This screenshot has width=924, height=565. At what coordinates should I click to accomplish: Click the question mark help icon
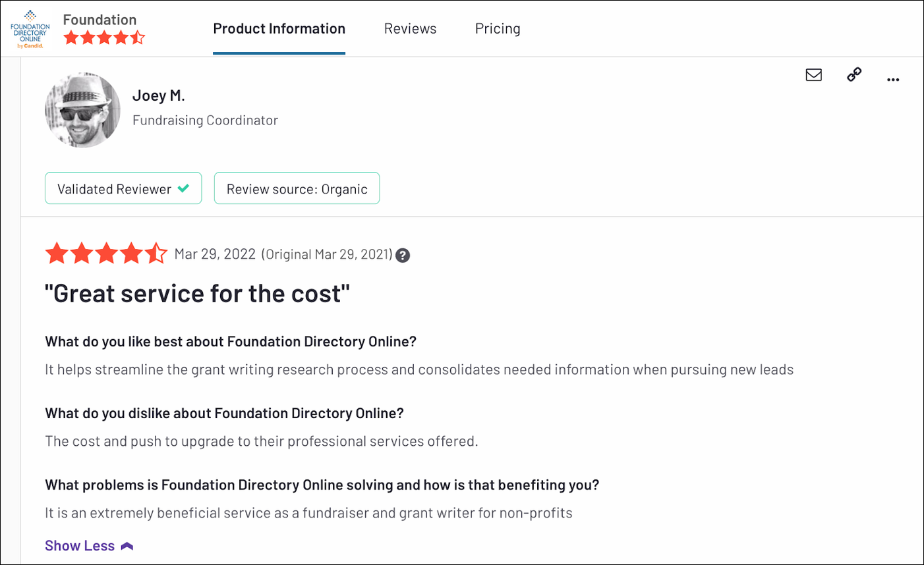[403, 255]
